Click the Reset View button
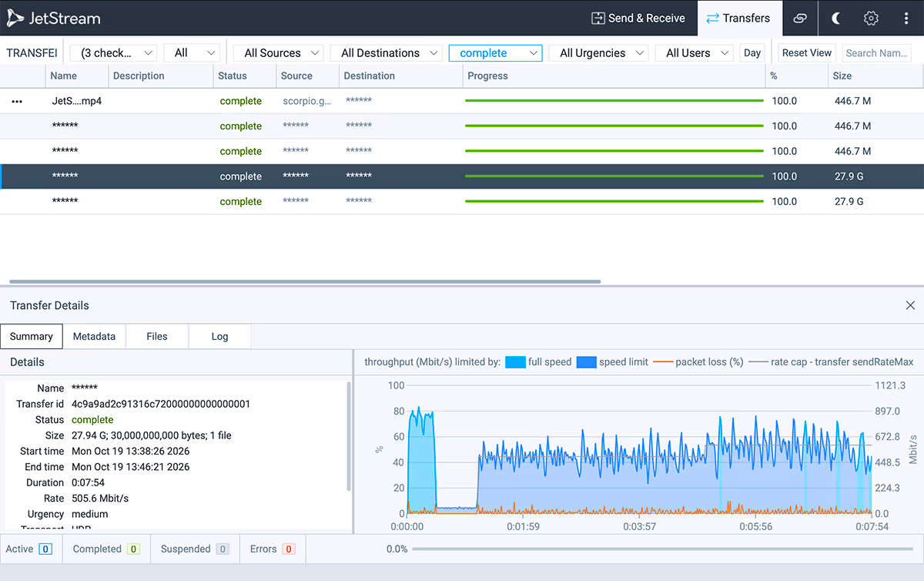The image size is (924, 581). click(807, 53)
